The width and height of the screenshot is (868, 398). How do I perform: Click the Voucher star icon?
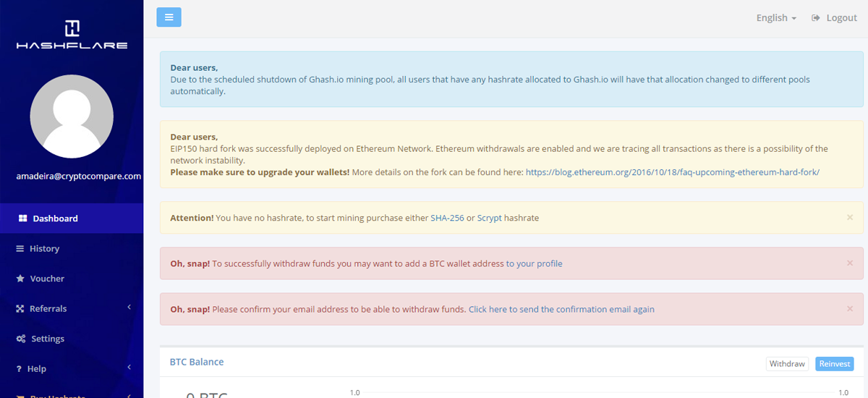coord(20,279)
